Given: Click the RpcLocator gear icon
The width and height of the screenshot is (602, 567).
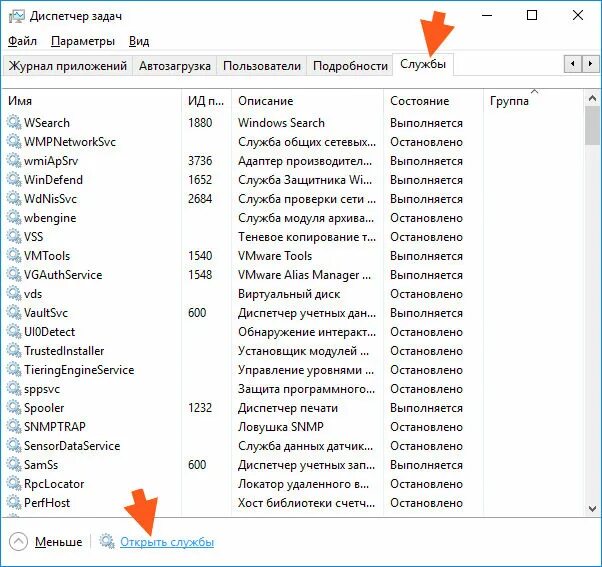Looking at the screenshot, I should (14, 484).
